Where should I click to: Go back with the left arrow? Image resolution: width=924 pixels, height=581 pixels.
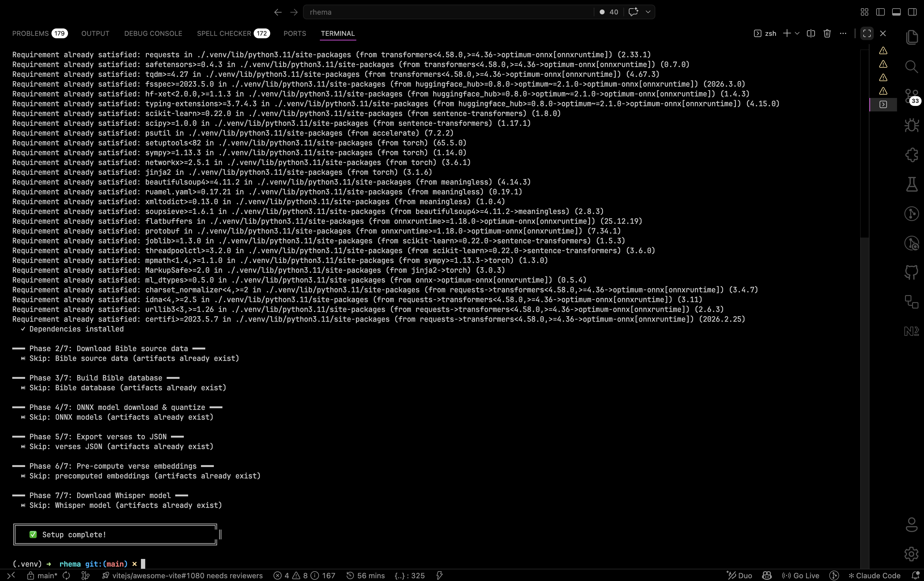[x=278, y=12]
